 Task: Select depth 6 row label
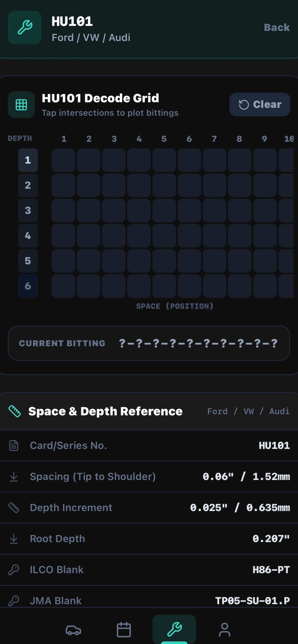click(28, 286)
